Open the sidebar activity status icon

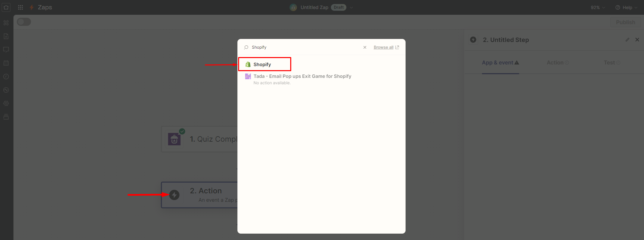pyautogui.click(x=6, y=90)
